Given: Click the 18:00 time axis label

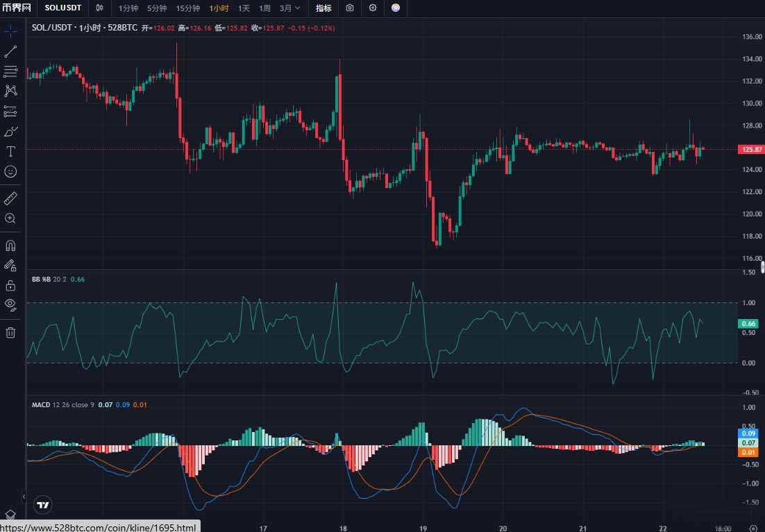Looking at the screenshot, I should tap(723, 529).
